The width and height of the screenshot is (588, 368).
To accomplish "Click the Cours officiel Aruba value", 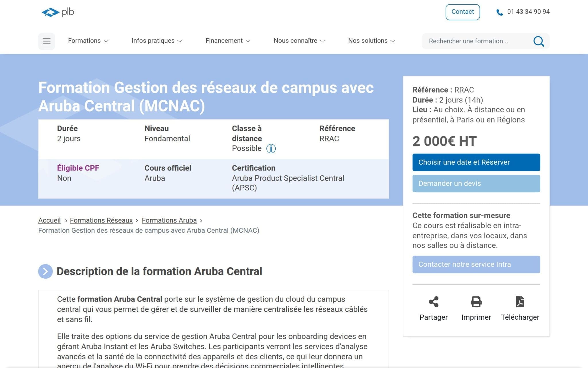I will (154, 178).
